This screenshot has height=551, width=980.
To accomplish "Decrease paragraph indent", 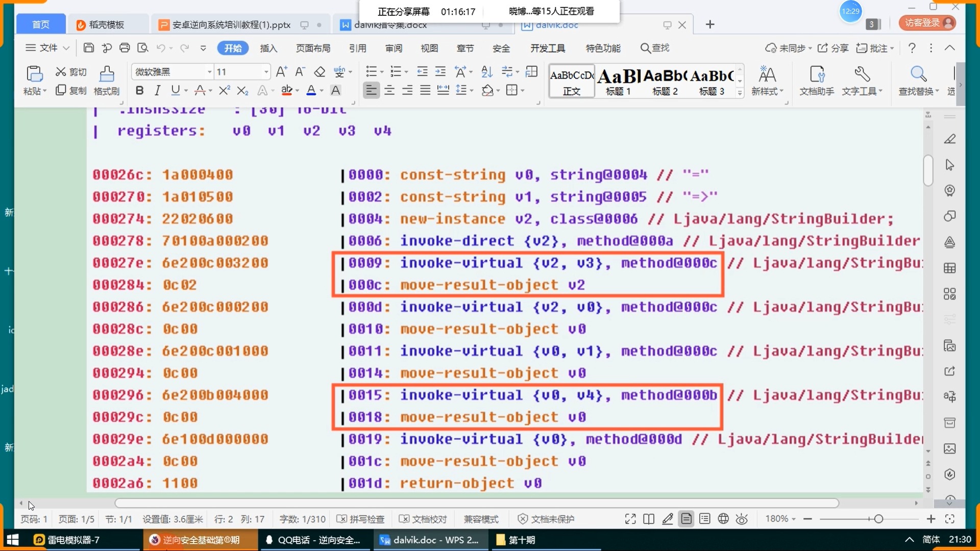I will tap(422, 72).
